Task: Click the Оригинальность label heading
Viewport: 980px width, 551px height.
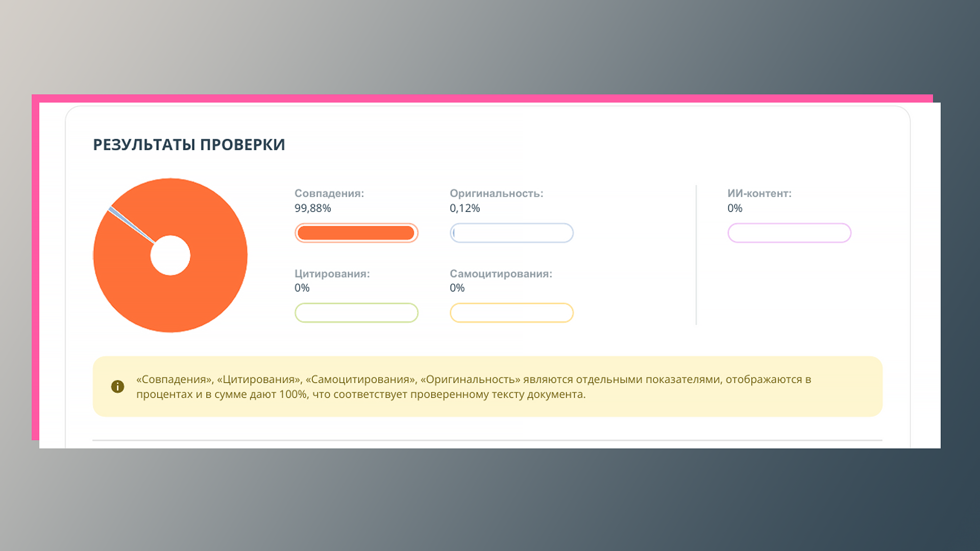Action: point(496,193)
